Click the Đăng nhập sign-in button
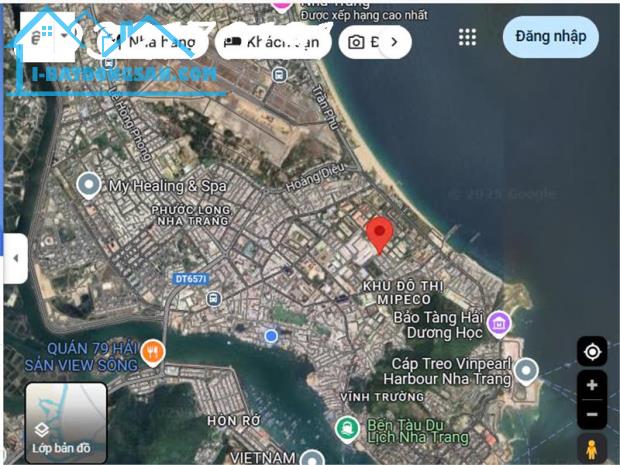 (551, 37)
